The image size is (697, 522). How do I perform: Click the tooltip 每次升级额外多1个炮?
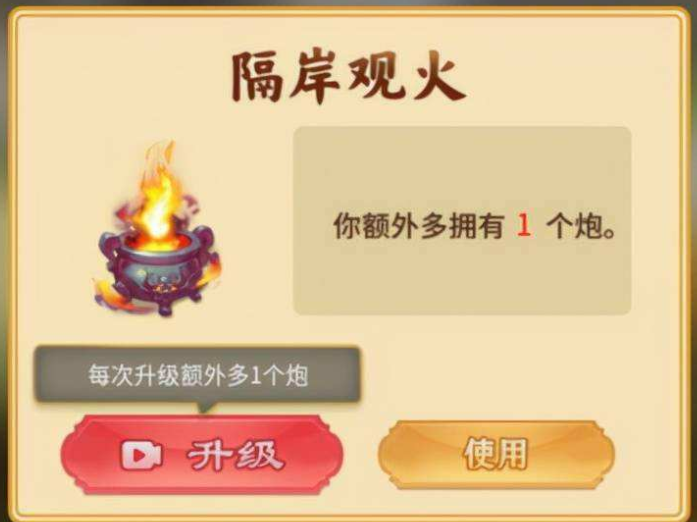197,375
